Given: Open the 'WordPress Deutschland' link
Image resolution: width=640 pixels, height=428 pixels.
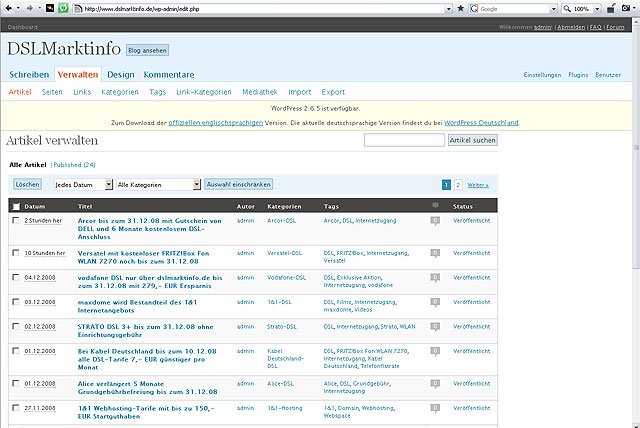Looking at the screenshot, I should 481,122.
